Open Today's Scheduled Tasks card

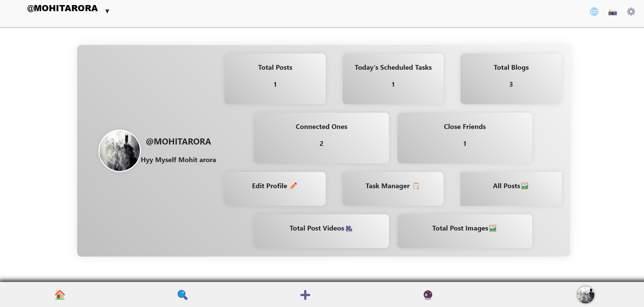click(x=393, y=79)
